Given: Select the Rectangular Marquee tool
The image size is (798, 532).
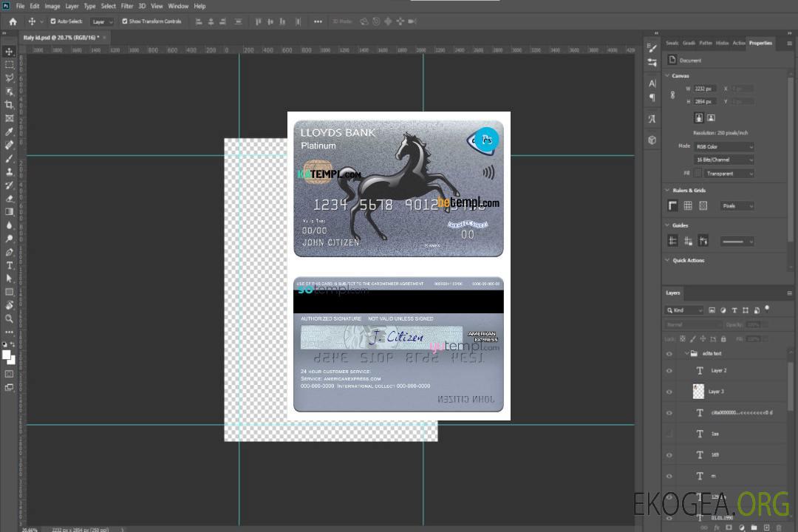Looking at the screenshot, I should [x=9, y=65].
